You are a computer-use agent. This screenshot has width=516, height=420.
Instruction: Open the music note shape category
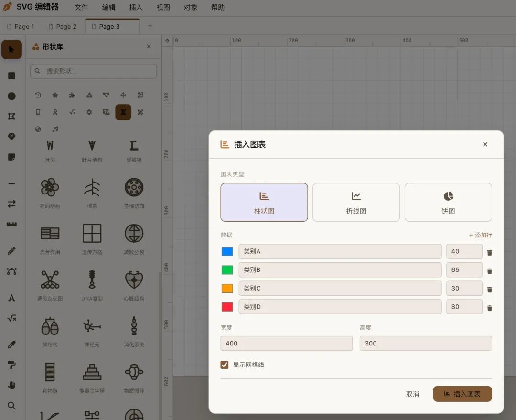(55, 129)
